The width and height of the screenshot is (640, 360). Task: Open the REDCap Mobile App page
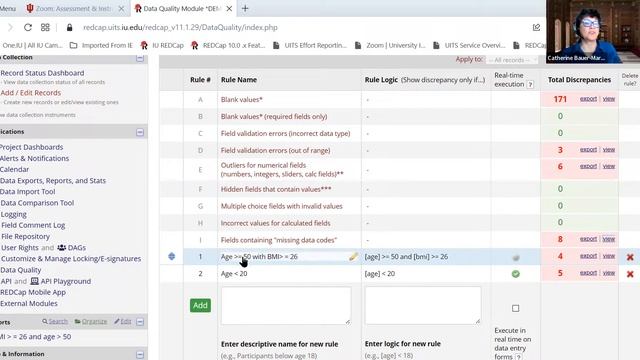tap(33, 292)
